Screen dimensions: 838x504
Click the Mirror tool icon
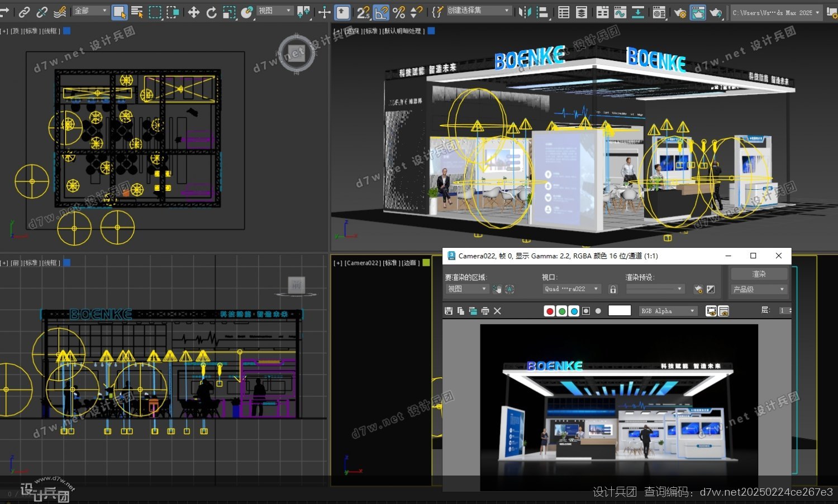tap(525, 12)
